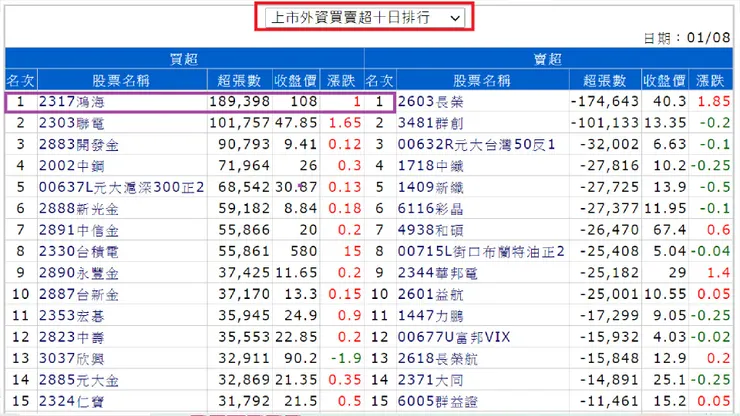Click the 2887台新金 stock name

[79, 294]
